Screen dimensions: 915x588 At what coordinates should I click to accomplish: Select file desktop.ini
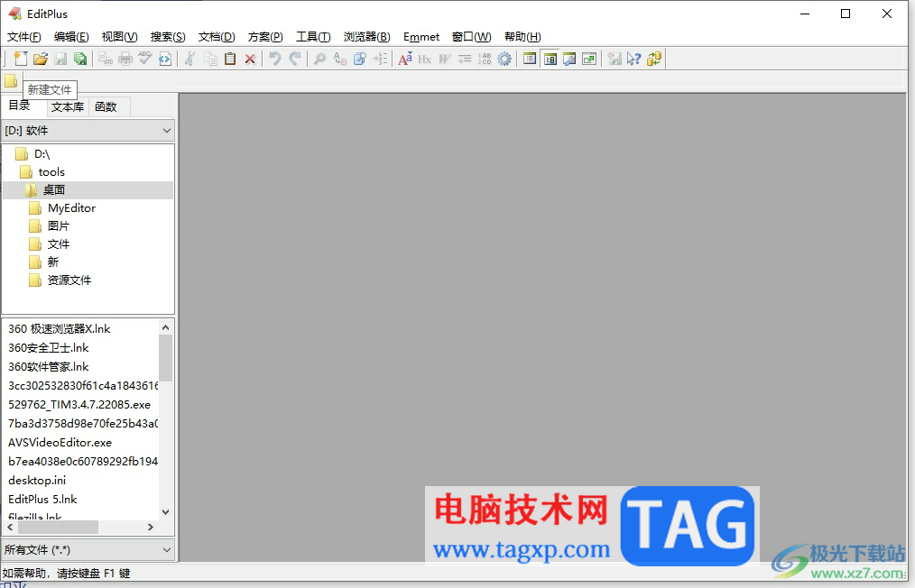coord(37,481)
